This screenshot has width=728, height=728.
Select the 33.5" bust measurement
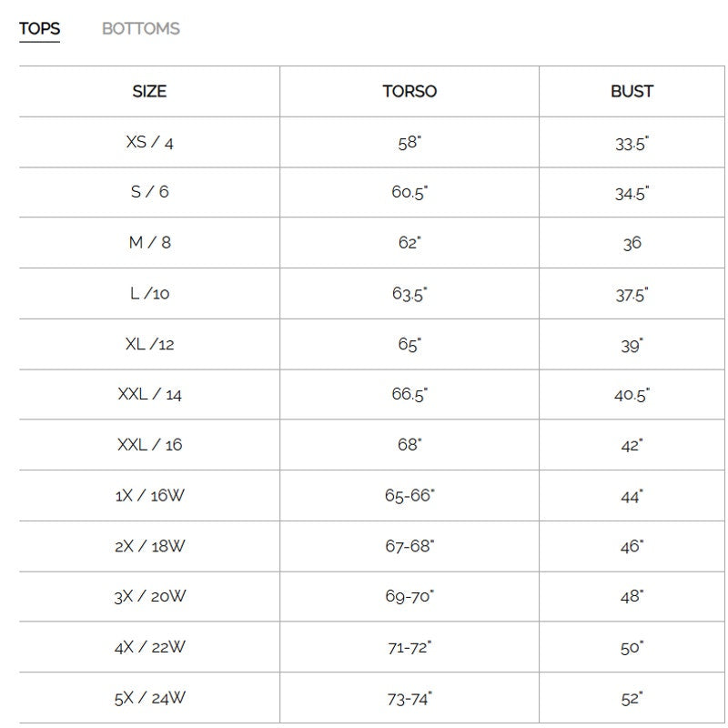pos(632,143)
